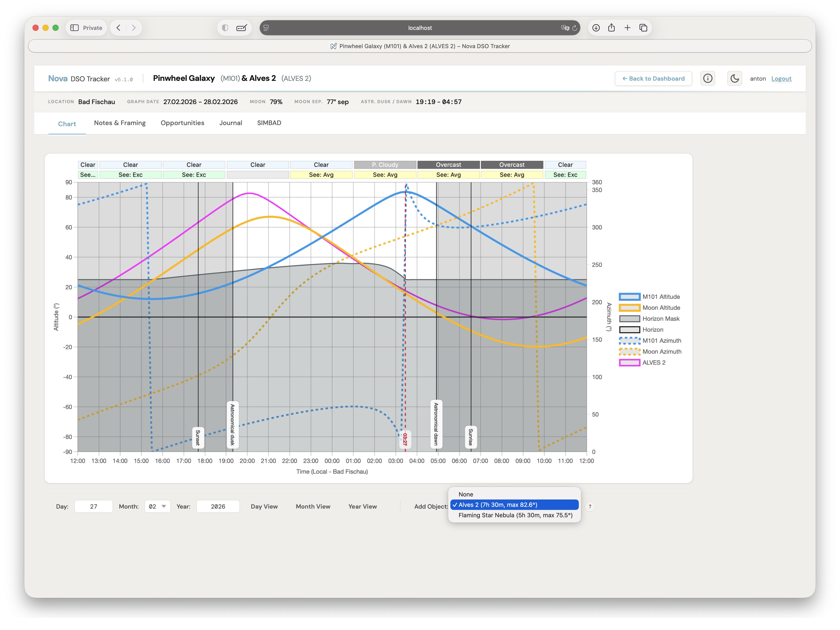Switch to Notes & Framing tab

click(120, 123)
